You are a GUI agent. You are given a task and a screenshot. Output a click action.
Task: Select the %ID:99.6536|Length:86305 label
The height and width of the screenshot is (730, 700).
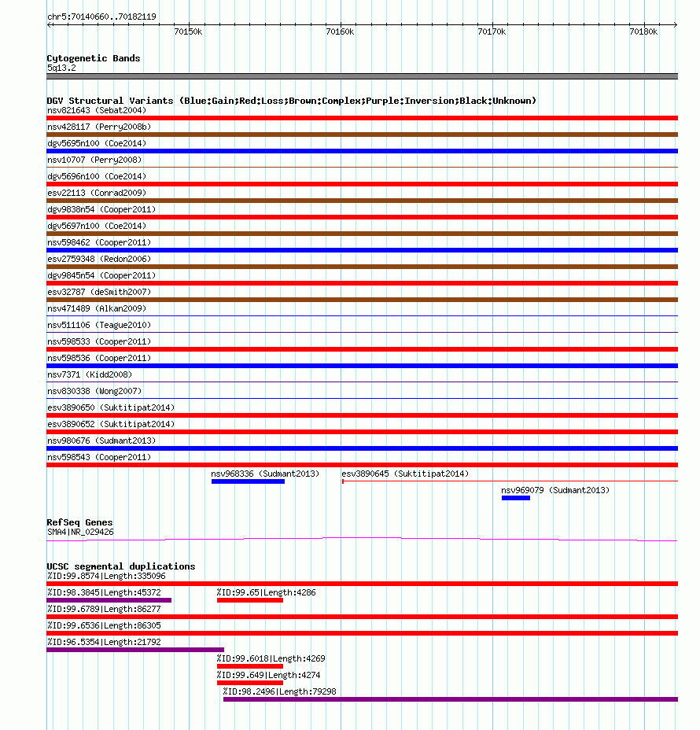105,625
